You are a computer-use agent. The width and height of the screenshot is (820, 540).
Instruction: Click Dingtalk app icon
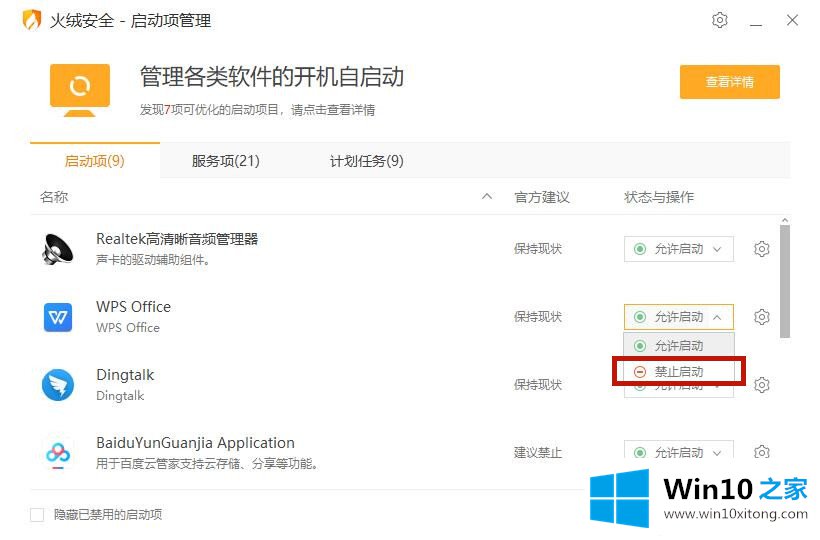(58, 385)
